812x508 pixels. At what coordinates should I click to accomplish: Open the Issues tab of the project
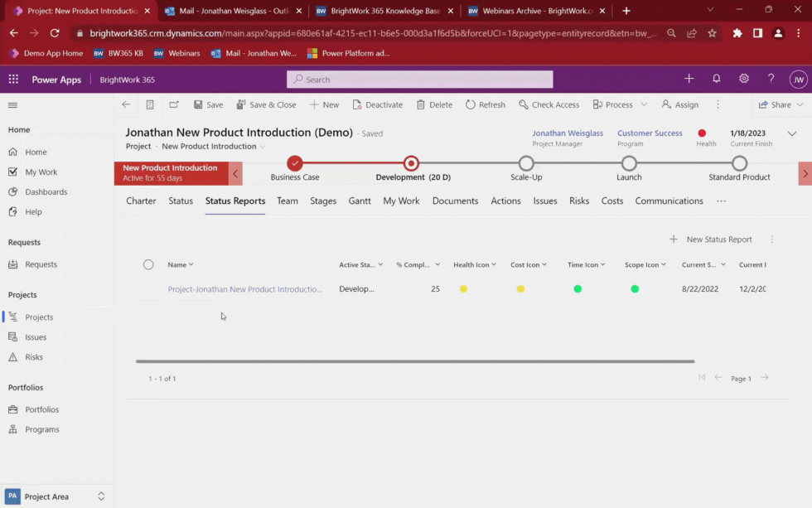coord(544,201)
